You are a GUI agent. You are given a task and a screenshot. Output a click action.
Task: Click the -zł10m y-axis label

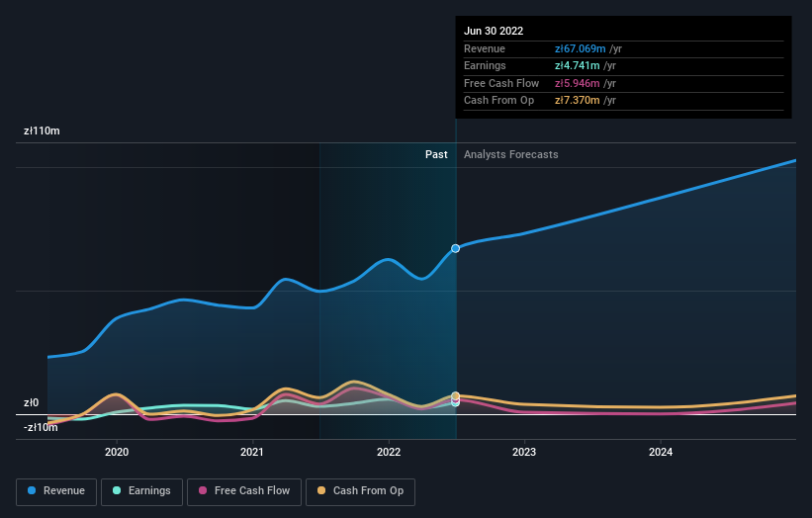point(41,427)
